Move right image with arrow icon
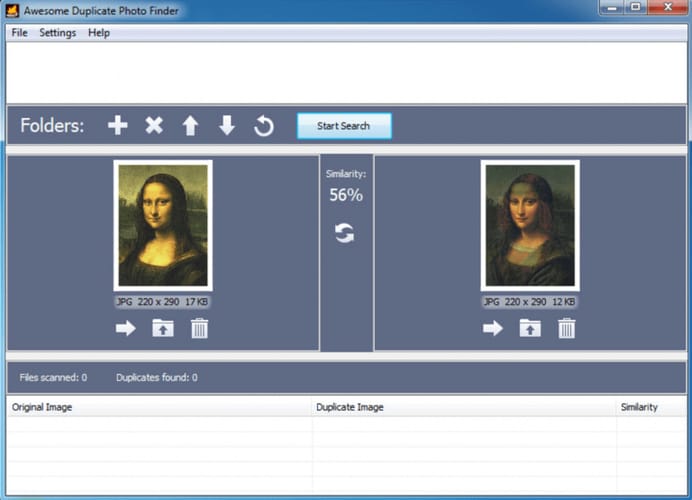 coord(493,328)
